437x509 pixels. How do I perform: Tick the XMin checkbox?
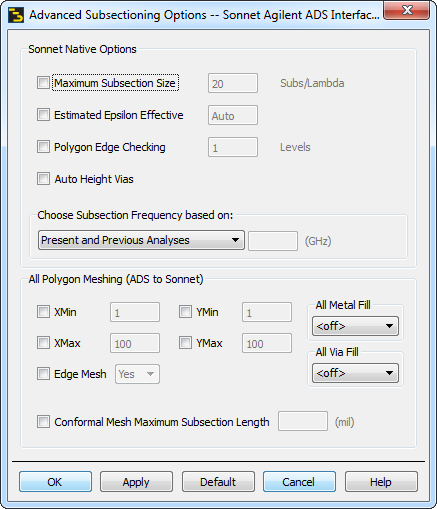(x=43, y=312)
